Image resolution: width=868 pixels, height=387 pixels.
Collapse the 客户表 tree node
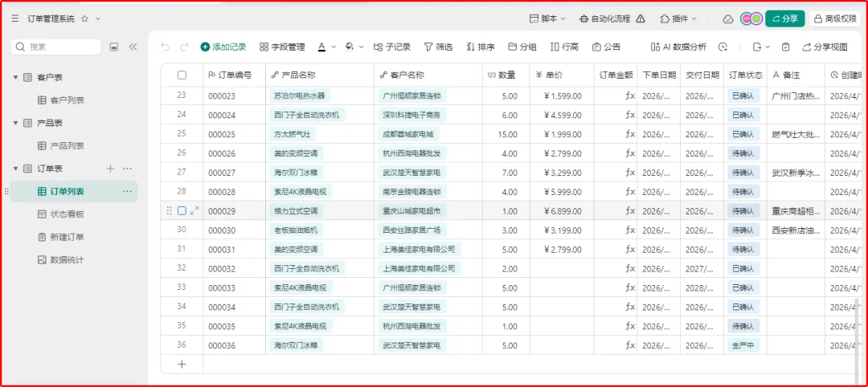click(x=15, y=77)
